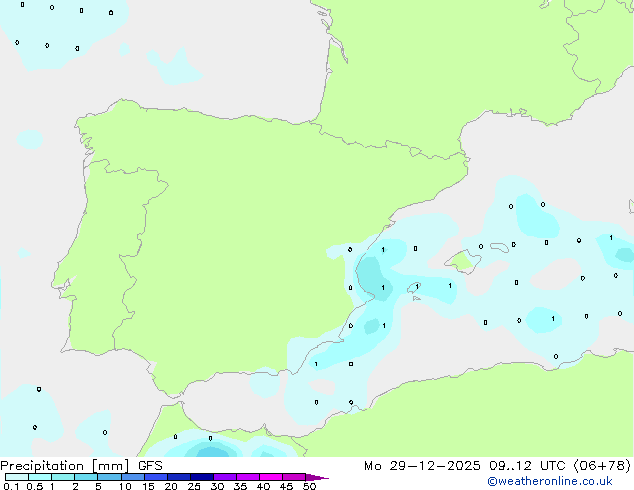Select the 25–30 mm navy legend box
Image resolution: width=634 pixels, height=490 pixels.
tap(202, 477)
